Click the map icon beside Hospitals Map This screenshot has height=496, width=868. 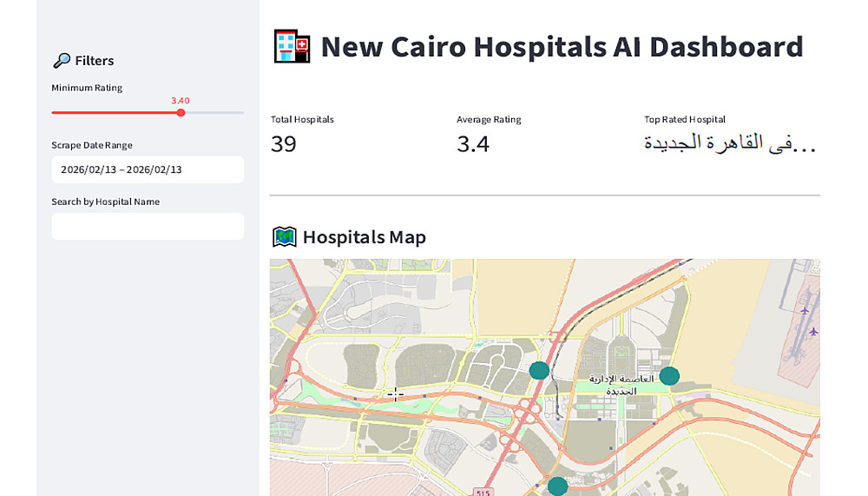click(285, 237)
